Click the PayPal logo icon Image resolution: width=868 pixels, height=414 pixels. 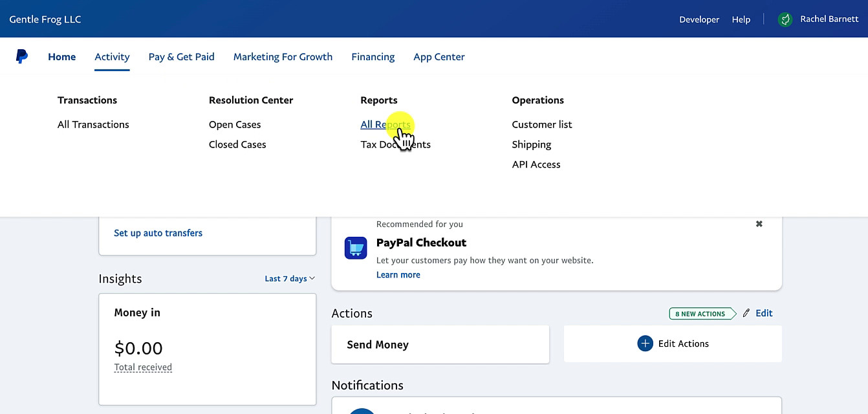click(x=22, y=56)
